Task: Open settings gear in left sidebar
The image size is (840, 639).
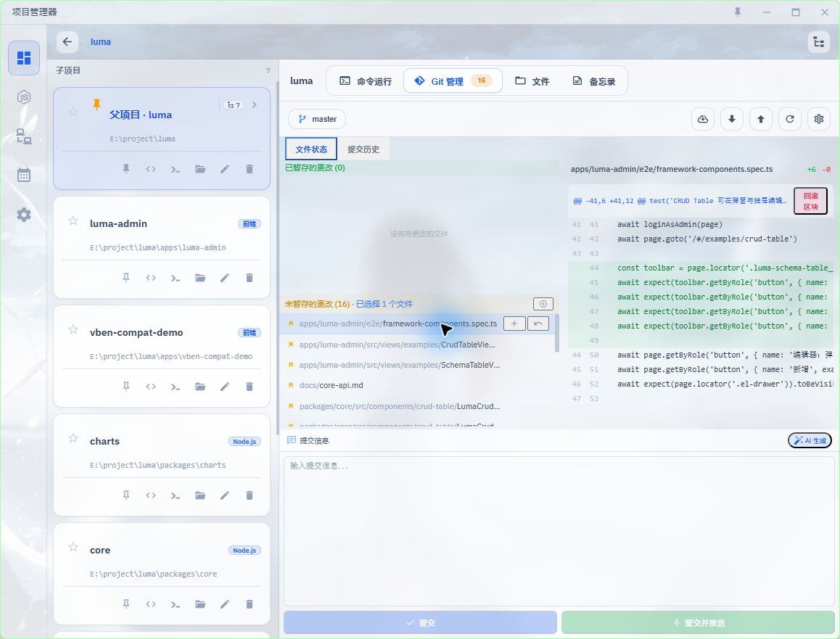Action: tap(23, 215)
